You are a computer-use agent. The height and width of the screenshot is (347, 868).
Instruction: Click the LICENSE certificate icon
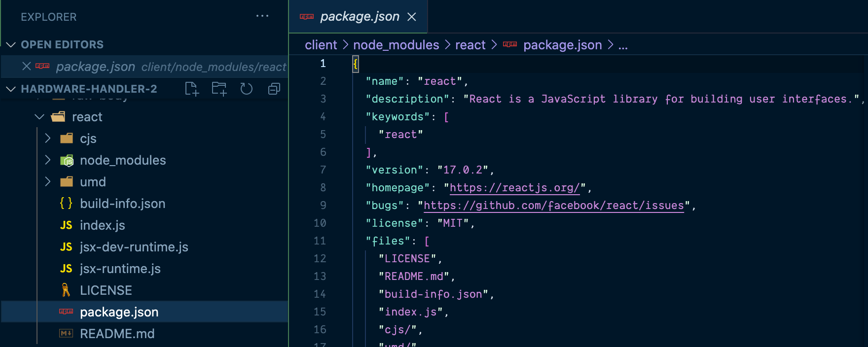66,290
